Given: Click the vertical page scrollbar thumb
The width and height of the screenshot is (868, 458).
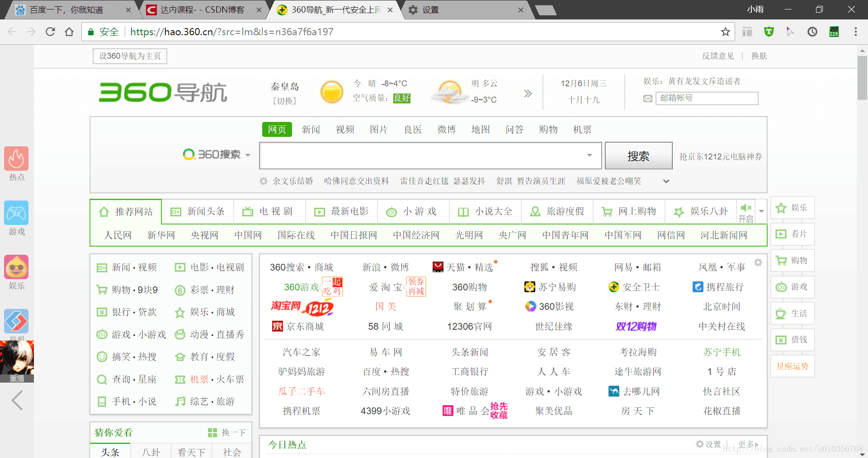Looking at the screenshot, I should click(862, 77).
